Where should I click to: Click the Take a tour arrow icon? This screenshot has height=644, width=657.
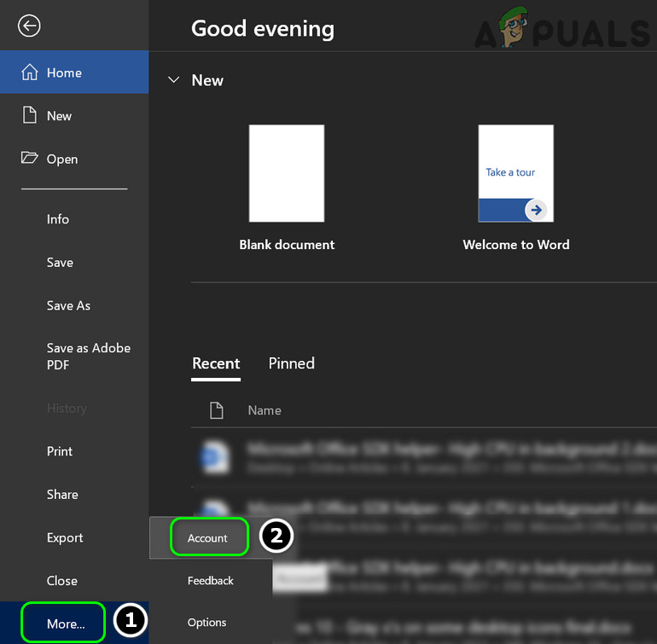(536, 210)
